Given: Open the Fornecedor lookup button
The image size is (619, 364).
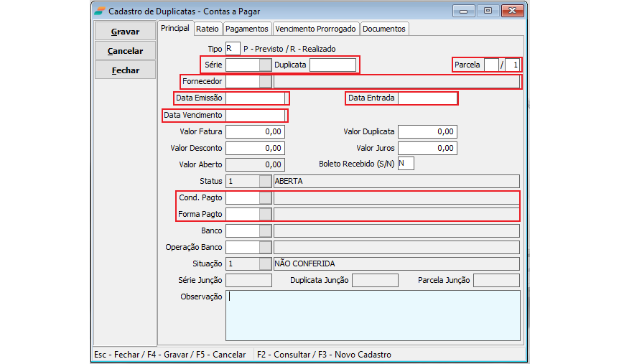Looking at the screenshot, I should (x=266, y=82).
